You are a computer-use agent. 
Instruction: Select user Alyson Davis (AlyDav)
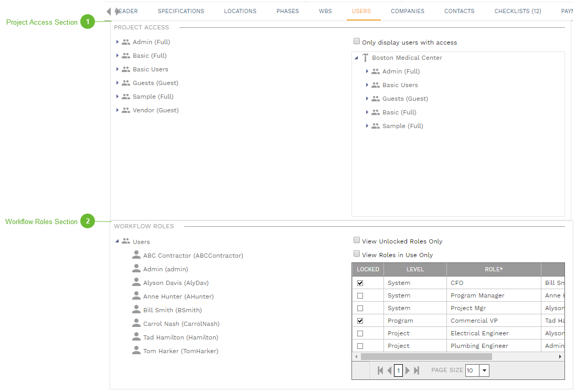click(x=176, y=283)
